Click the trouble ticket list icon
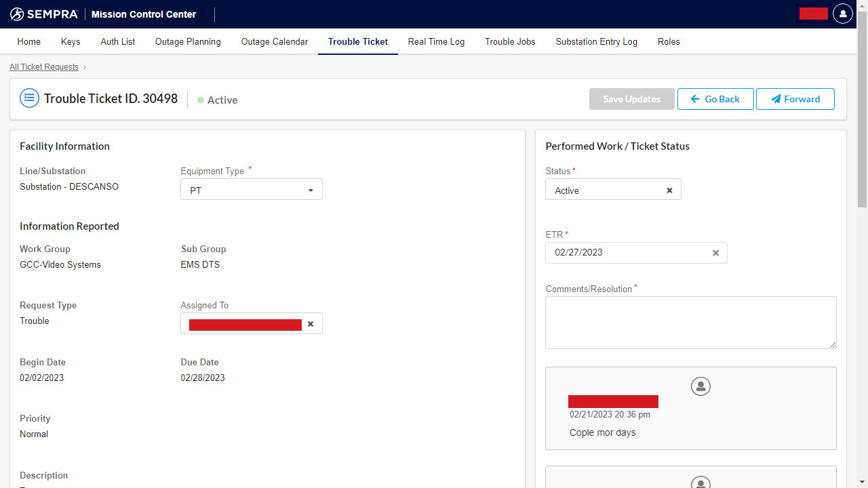This screenshot has width=868, height=488. tap(29, 98)
